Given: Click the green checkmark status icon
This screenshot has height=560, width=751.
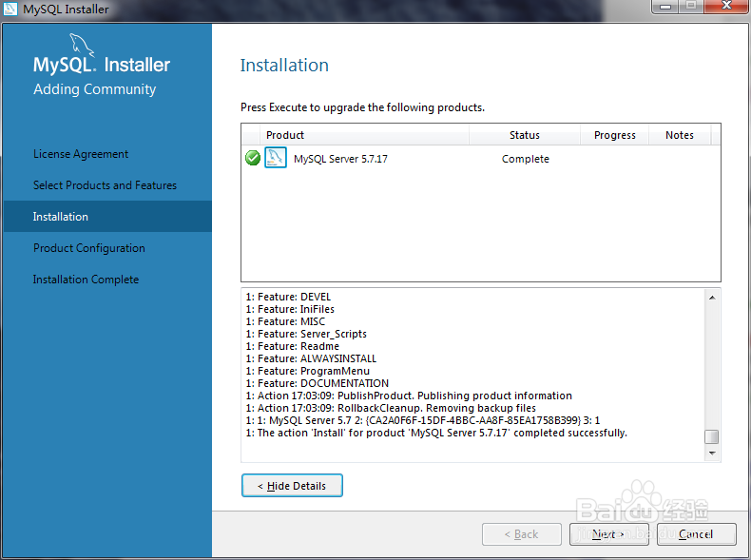Looking at the screenshot, I should point(253,158).
